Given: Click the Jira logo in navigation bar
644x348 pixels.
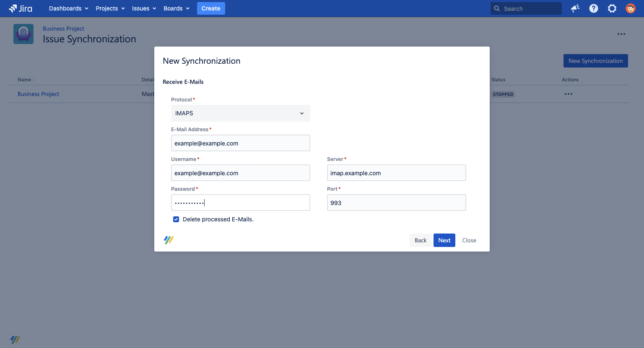Looking at the screenshot, I should [x=20, y=8].
